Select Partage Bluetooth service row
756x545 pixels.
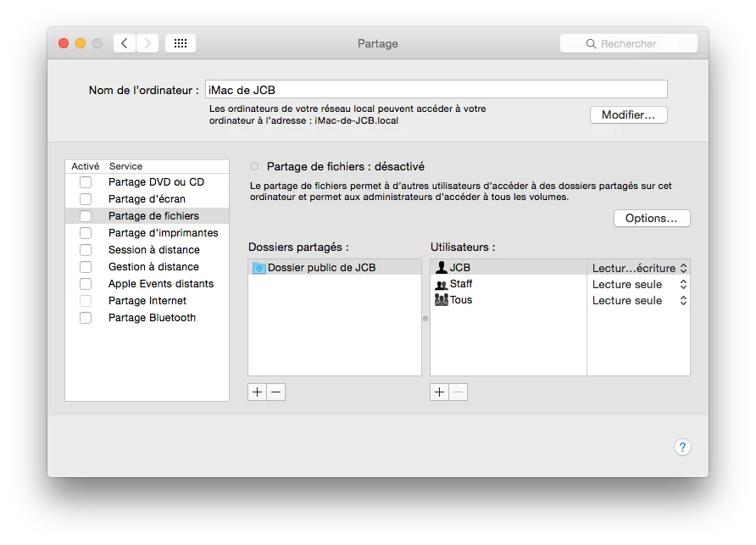click(x=147, y=318)
